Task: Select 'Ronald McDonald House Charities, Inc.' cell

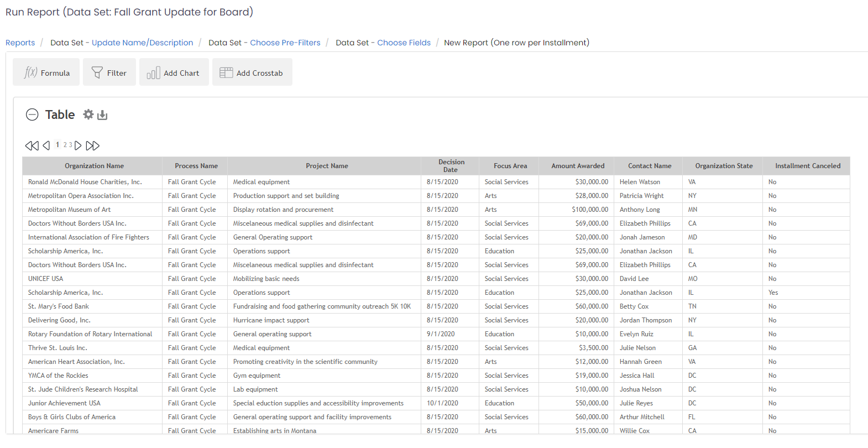Action: tap(92, 182)
